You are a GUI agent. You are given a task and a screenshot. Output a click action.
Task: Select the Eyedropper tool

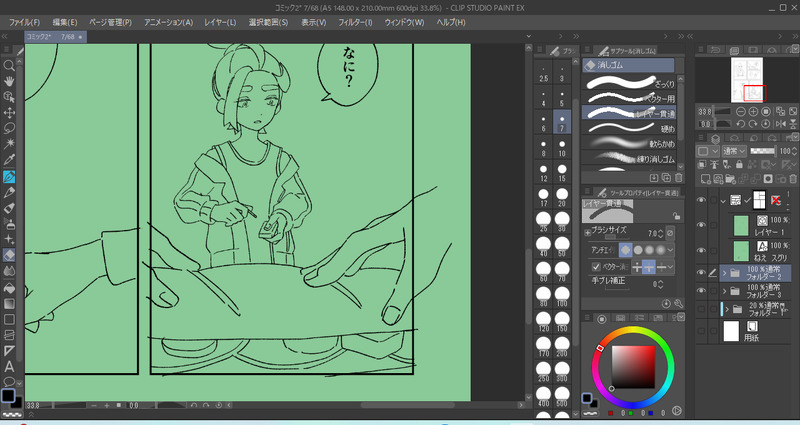(9, 160)
